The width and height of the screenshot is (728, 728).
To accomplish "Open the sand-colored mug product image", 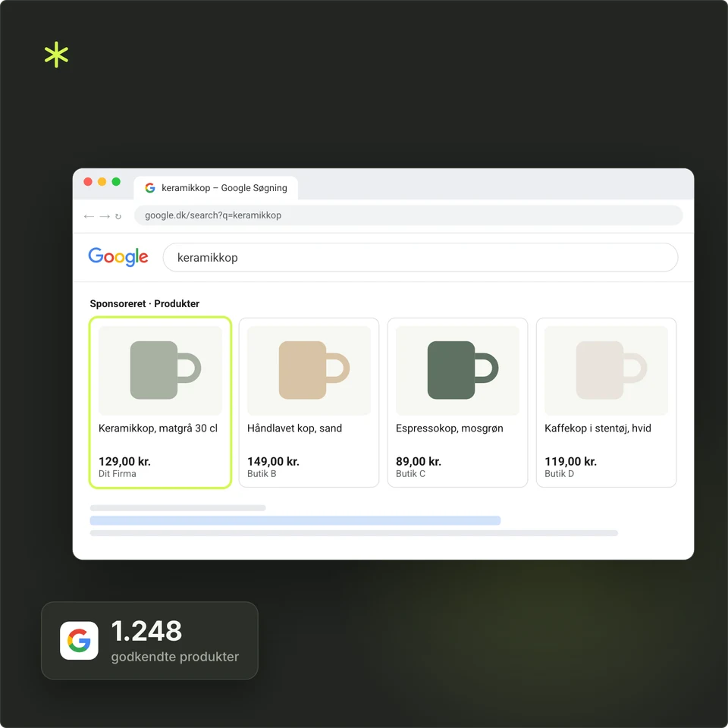I will tap(309, 371).
